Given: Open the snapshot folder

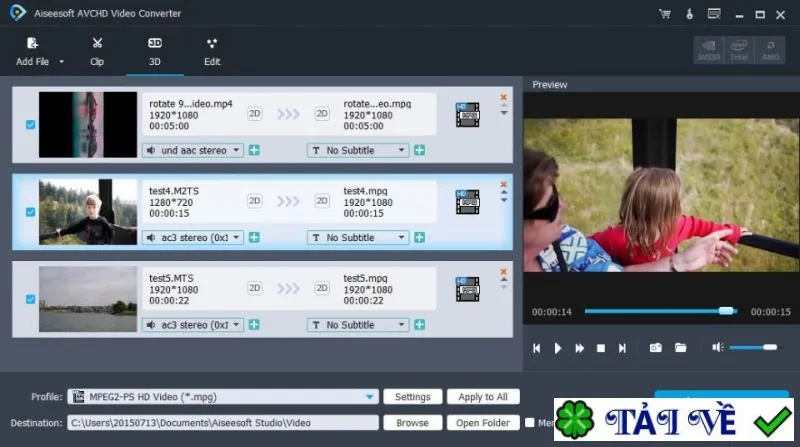Looking at the screenshot, I should pyautogui.click(x=681, y=347).
